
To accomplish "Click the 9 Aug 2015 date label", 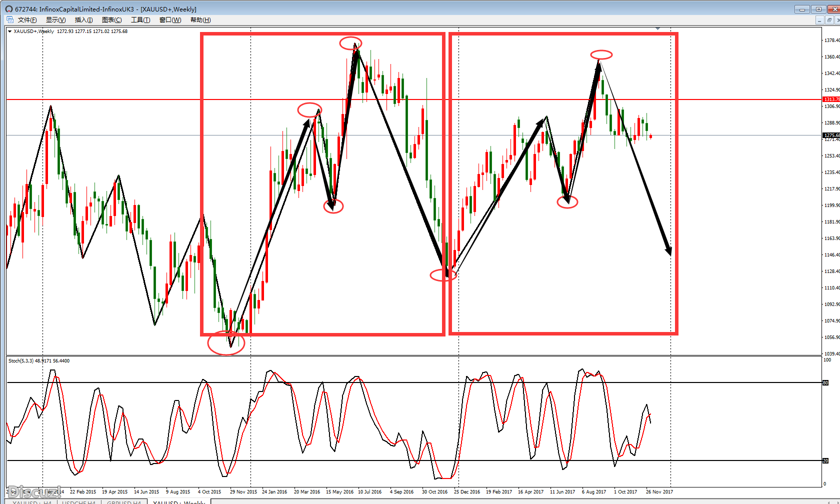I will 178,492.
